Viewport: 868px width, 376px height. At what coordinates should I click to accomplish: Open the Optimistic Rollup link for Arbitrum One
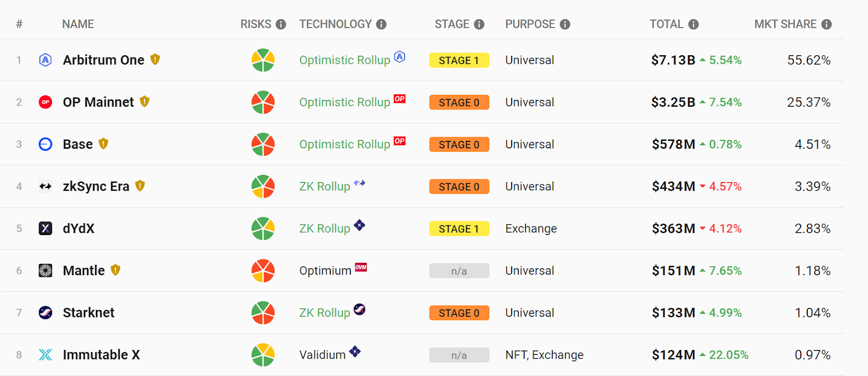click(x=344, y=60)
